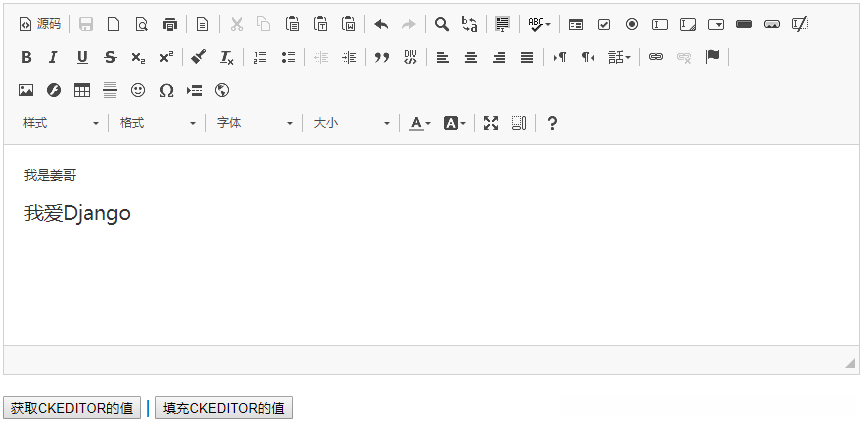Toggle numbered list
Viewport: 865px width, 427px height.
[x=260, y=57]
